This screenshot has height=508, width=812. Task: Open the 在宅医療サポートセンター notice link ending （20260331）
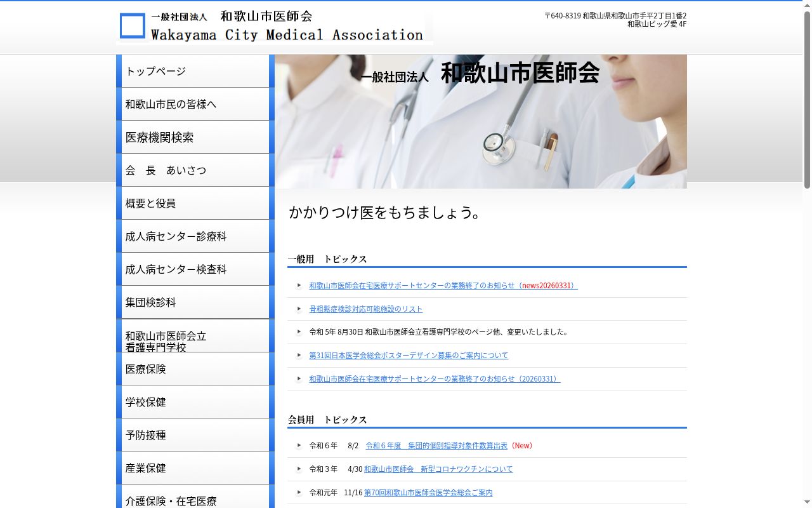(435, 379)
